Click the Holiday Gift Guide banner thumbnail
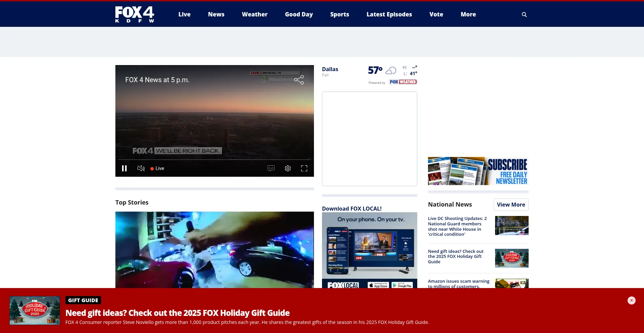The width and height of the screenshot is (644, 333). click(x=35, y=310)
